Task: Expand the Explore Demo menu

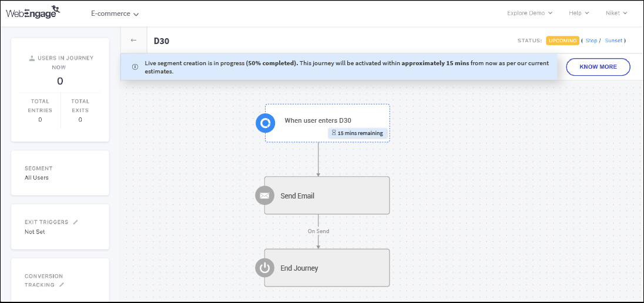Action: tap(529, 13)
